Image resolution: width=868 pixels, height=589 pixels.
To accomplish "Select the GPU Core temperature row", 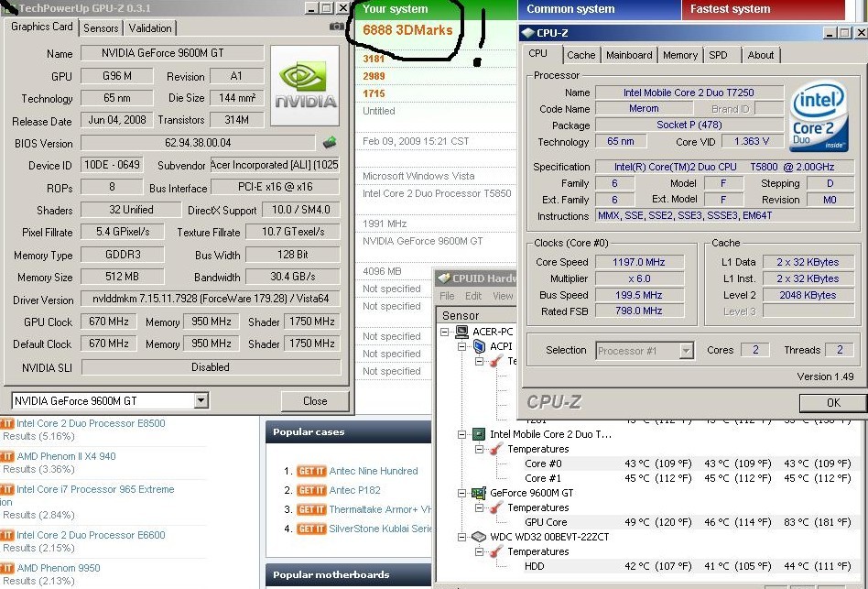I will pyautogui.click(x=688, y=522).
